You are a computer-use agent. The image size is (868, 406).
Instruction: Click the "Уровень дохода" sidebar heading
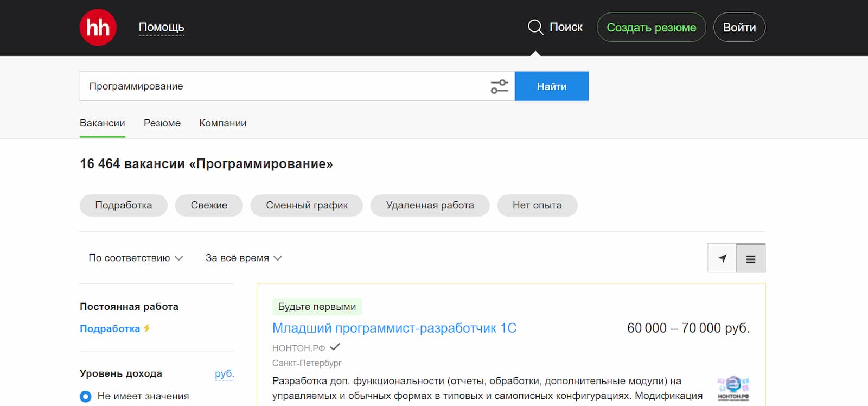coord(121,373)
